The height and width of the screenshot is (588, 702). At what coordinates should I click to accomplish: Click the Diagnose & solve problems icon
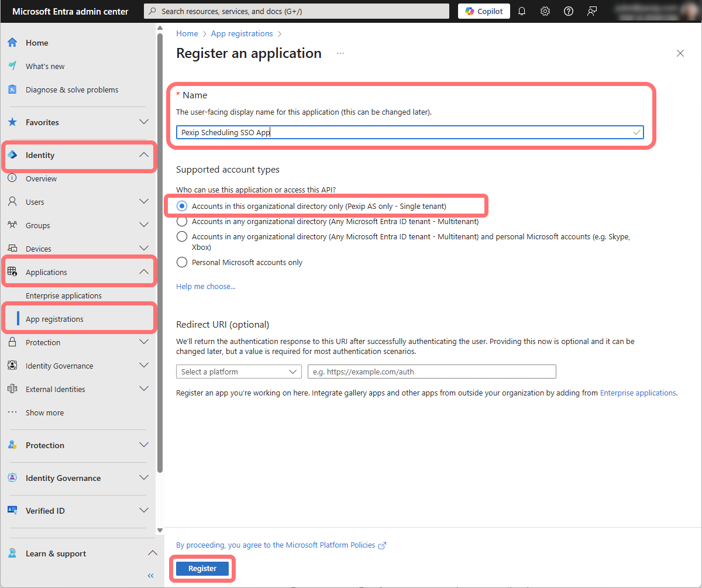tap(12, 90)
